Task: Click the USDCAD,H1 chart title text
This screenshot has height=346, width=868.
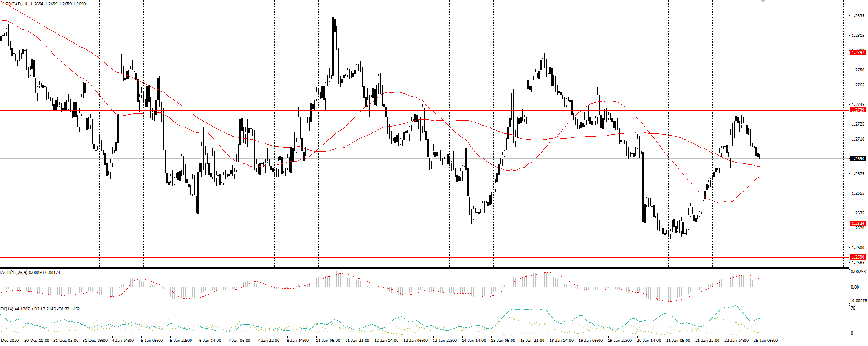Action: click(15, 4)
